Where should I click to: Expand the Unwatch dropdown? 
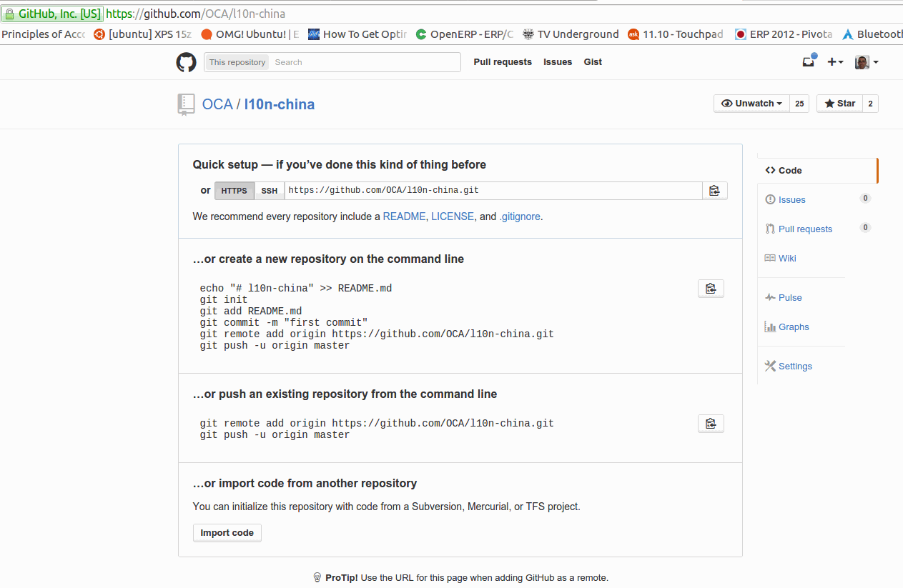[x=751, y=104]
